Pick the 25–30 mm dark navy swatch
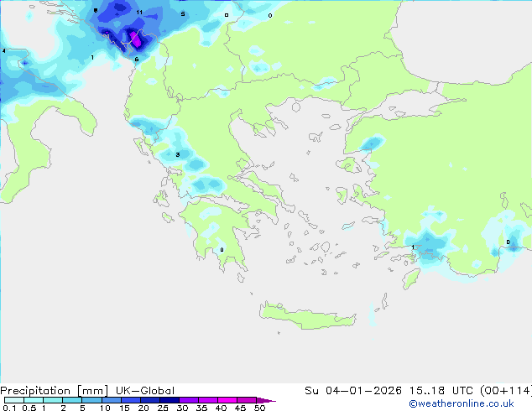This screenshot has height=411, width=532. click(169, 400)
